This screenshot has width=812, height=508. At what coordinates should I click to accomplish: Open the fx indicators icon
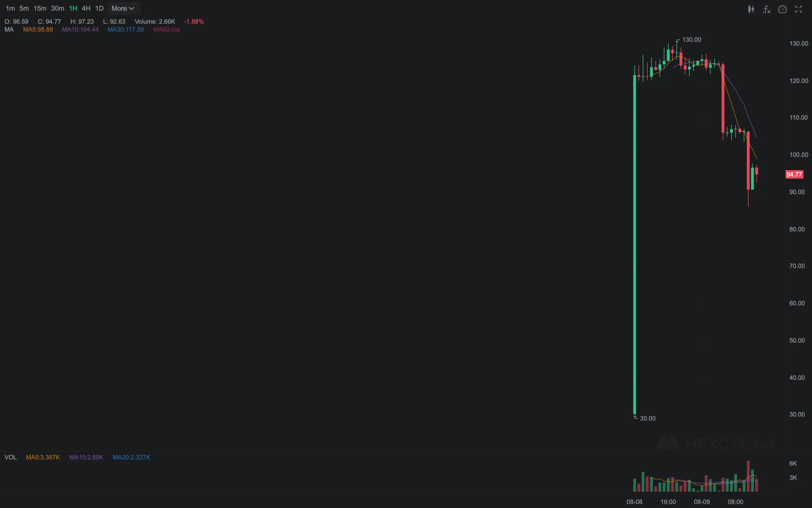click(x=767, y=9)
